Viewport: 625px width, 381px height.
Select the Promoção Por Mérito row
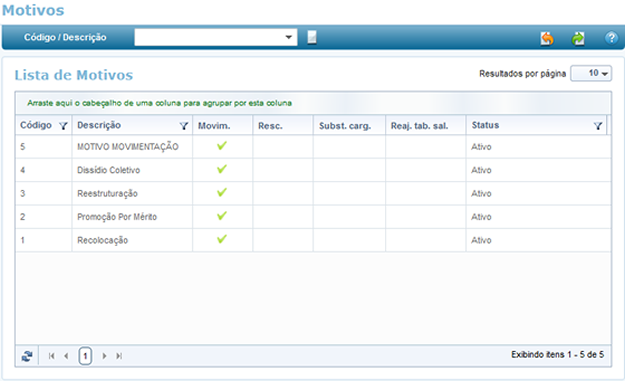click(x=313, y=217)
